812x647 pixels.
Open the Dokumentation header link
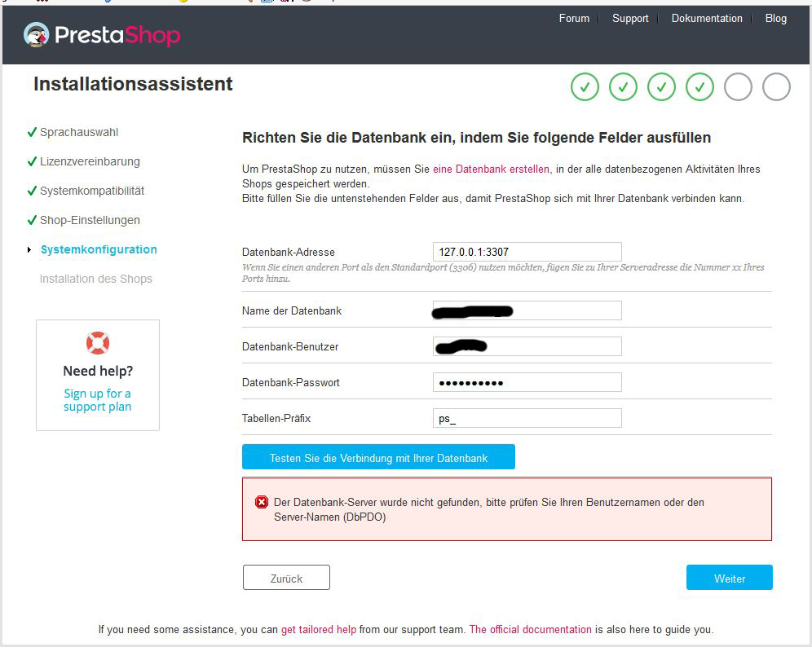[707, 18]
